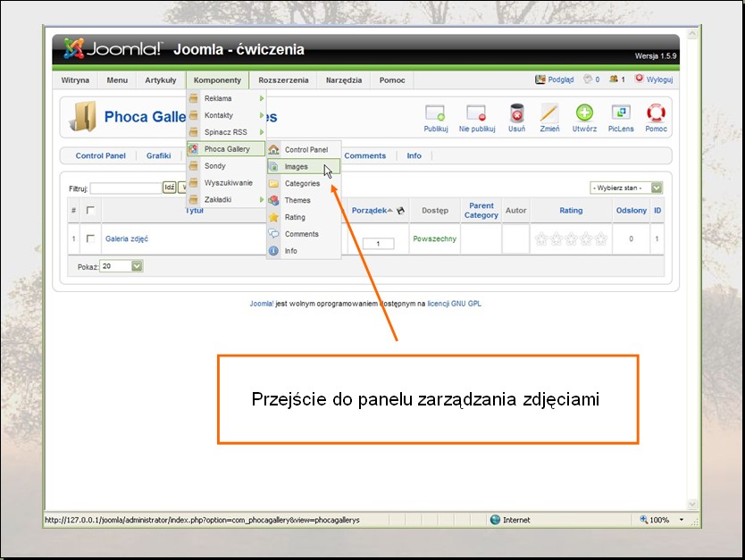The image size is (745, 560).
Task: Click the Usuń trash icon
Action: pyautogui.click(x=516, y=113)
